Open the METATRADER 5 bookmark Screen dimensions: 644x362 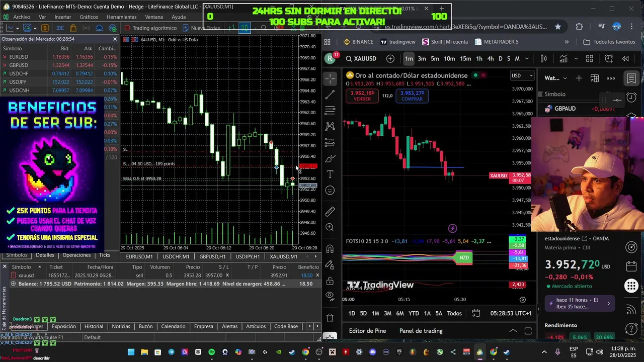click(x=497, y=42)
